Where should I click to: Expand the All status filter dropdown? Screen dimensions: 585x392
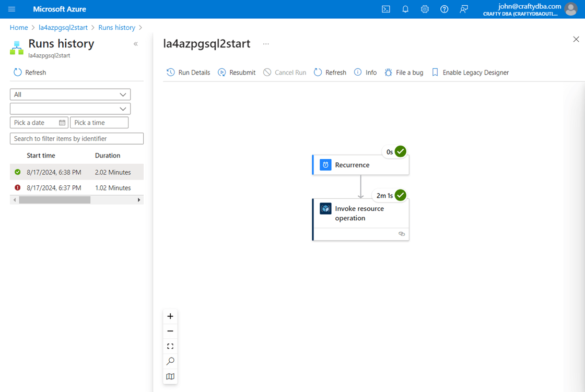point(70,94)
